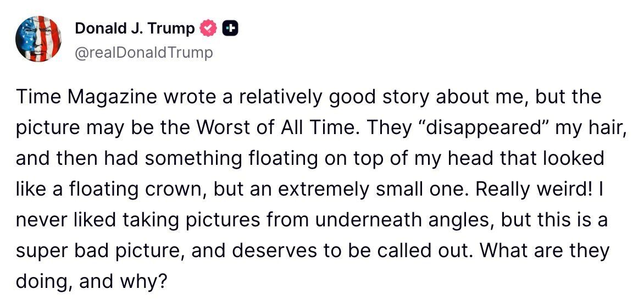Viewport: 644px width, 300px height.
Task: Open Donald J. Trump display name
Action: 135,28
